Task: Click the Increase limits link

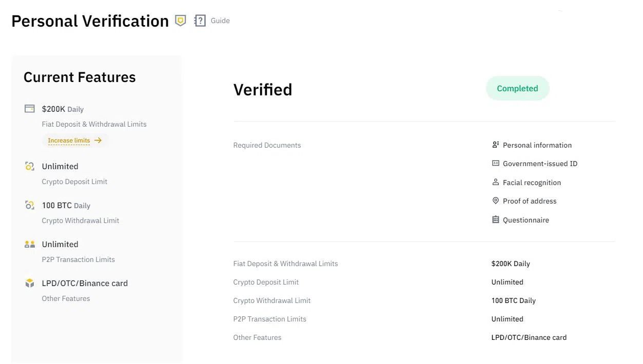Action: click(69, 140)
